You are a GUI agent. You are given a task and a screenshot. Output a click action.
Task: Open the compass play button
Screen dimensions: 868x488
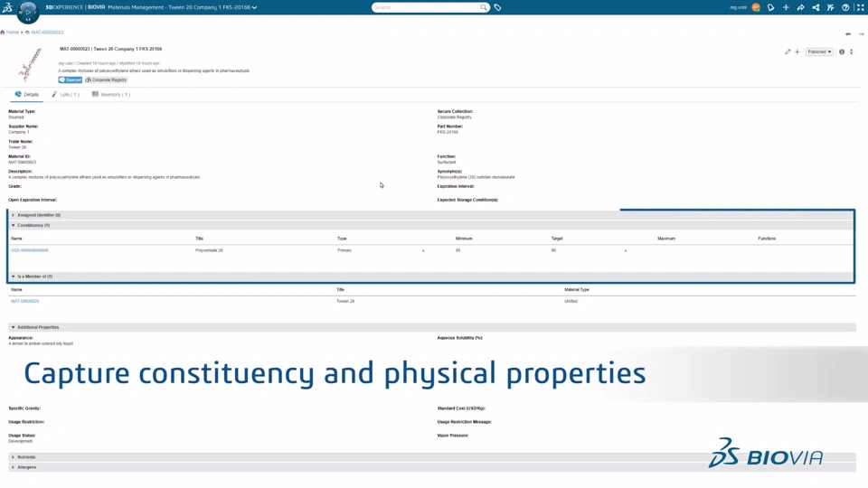pyautogui.click(x=28, y=11)
